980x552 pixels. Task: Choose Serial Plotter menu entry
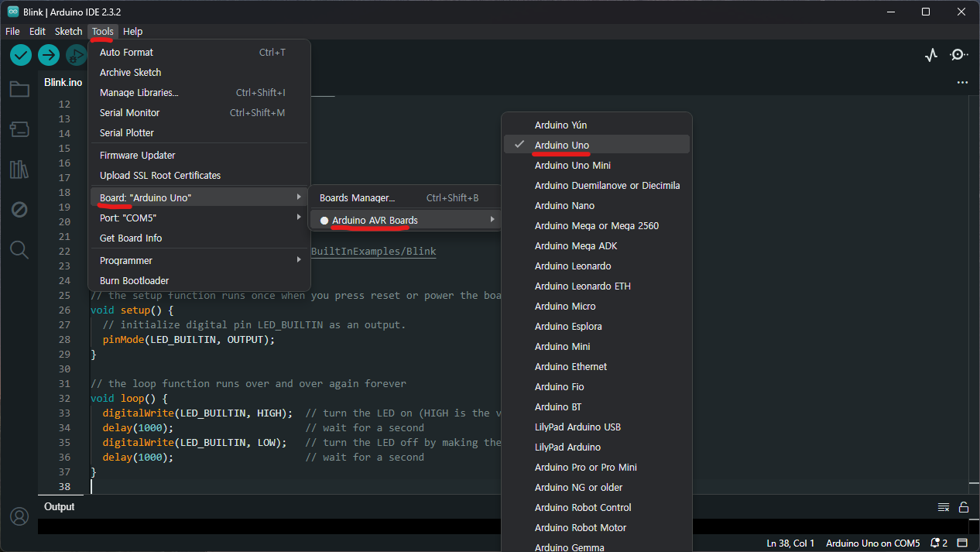point(200,132)
